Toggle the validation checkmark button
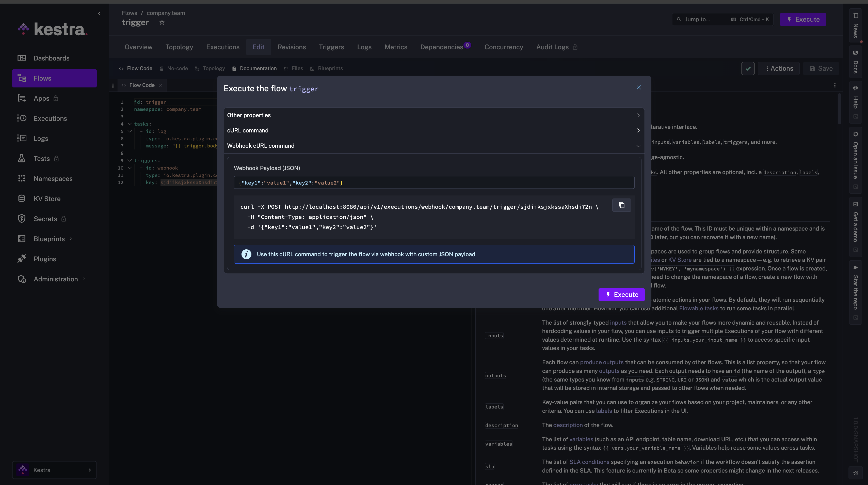This screenshot has height=485, width=868. (x=748, y=68)
